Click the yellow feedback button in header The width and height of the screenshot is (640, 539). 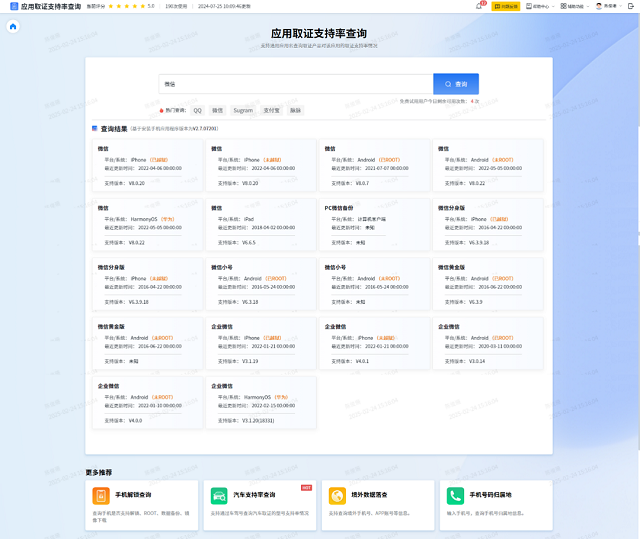pos(505,6)
